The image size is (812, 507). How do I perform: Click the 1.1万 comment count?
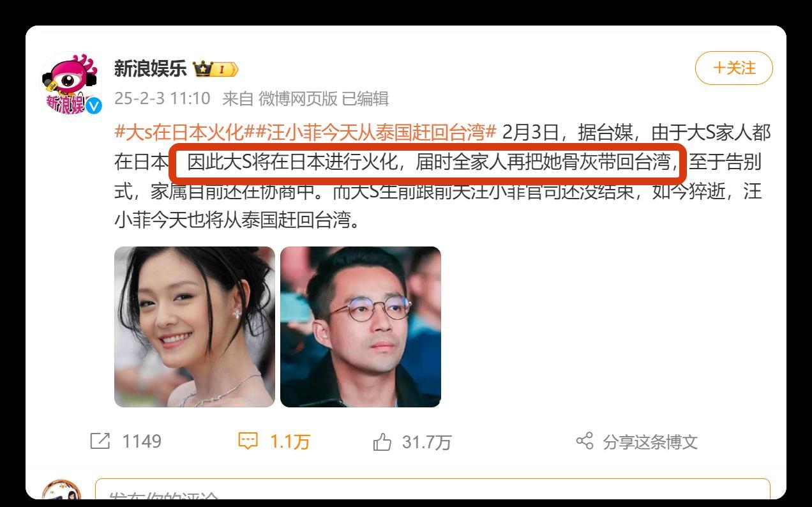tap(290, 441)
